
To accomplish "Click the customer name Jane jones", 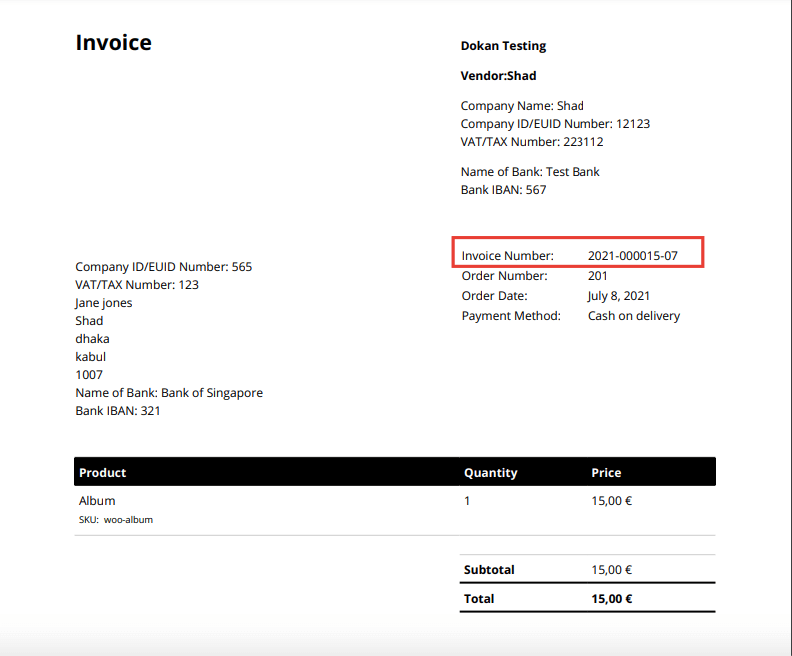I will tap(104, 303).
